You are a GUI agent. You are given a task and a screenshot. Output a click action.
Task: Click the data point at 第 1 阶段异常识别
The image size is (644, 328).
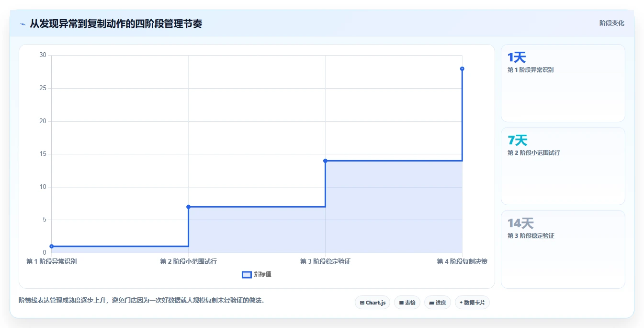click(x=51, y=246)
